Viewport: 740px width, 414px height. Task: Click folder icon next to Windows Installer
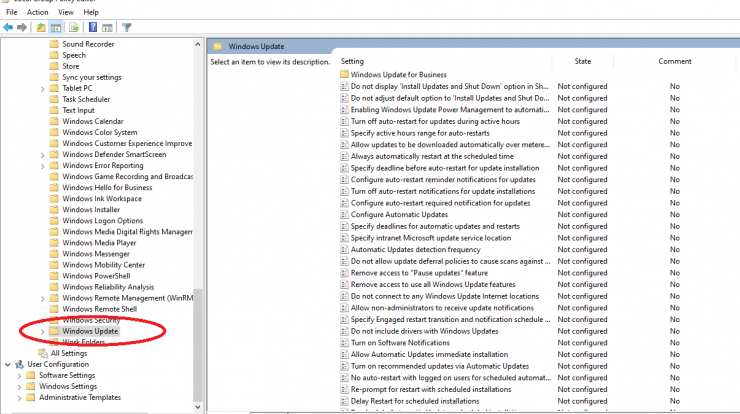pos(54,210)
